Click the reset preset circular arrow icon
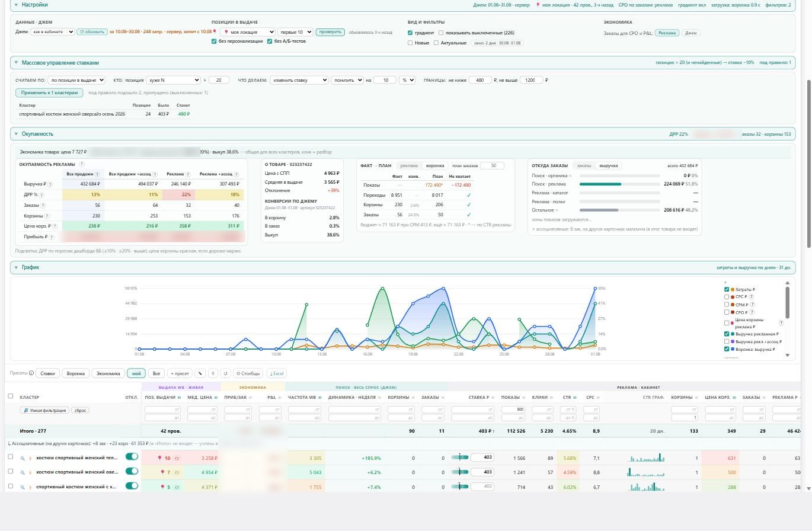Image resolution: width=812 pixels, height=531 pixels. pos(225,373)
